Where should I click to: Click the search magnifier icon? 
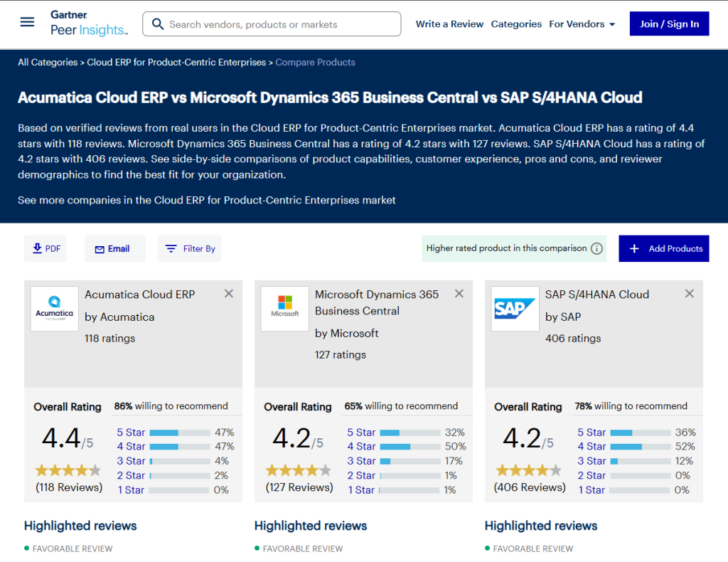pyautogui.click(x=158, y=24)
